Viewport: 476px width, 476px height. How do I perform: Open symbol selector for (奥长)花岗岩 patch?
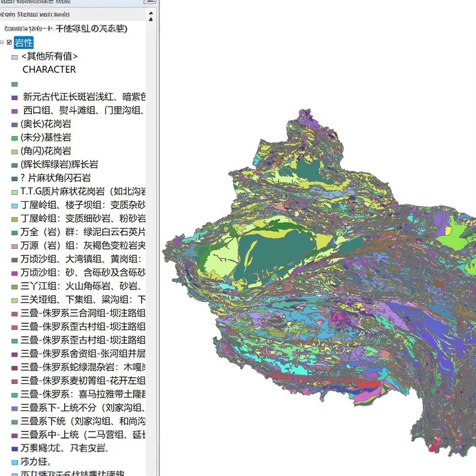tap(14, 124)
